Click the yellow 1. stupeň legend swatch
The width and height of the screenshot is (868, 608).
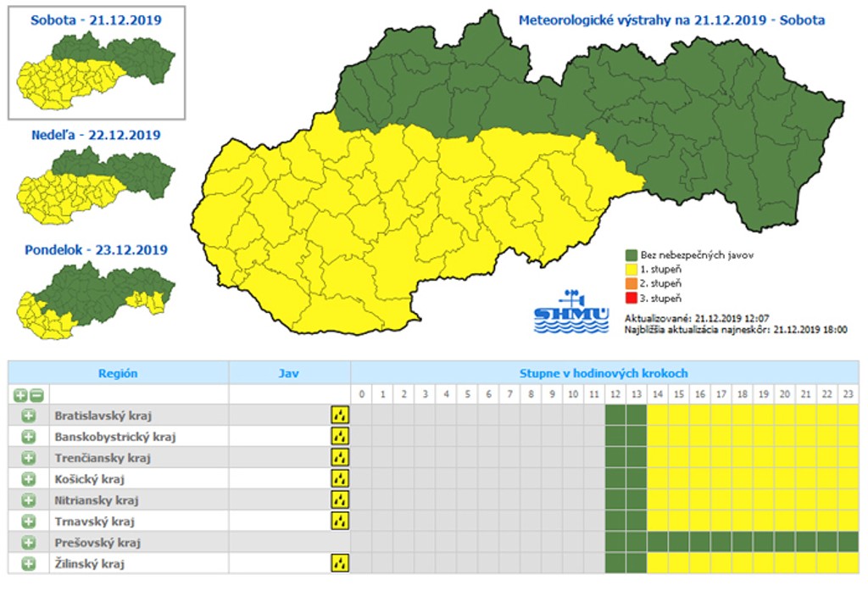click(x=631, y=270)
